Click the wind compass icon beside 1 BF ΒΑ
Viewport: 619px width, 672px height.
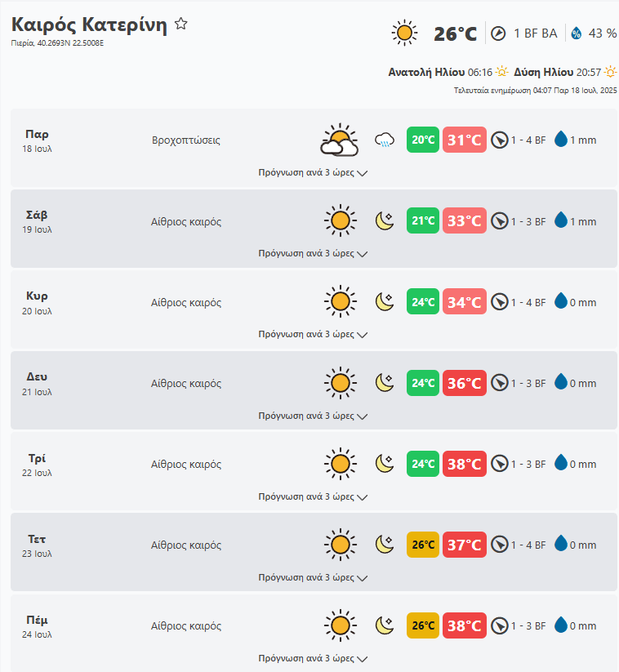point(498,33)
